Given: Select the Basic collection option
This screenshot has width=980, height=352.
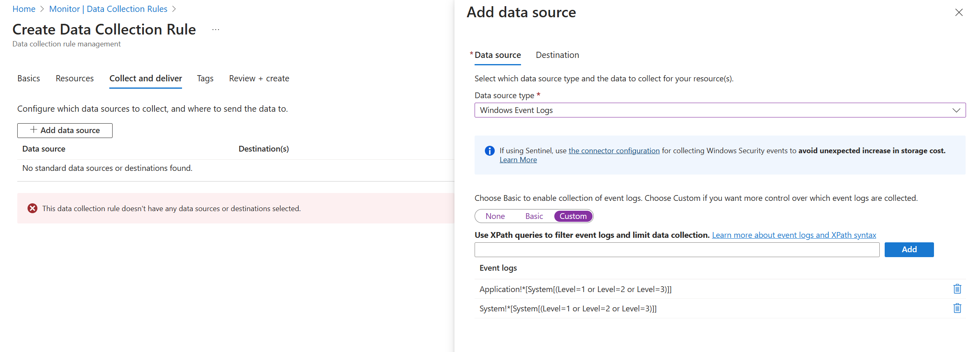Looking at the screenshot, I should click(x=534, y=216).
